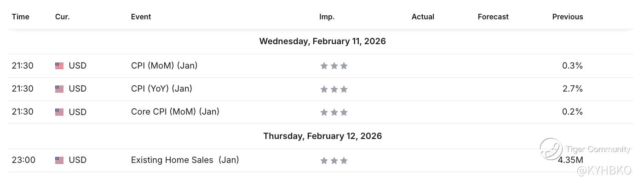644x185 pixels.
Task: Click the Time column header
Action: (x=21, y=17)
